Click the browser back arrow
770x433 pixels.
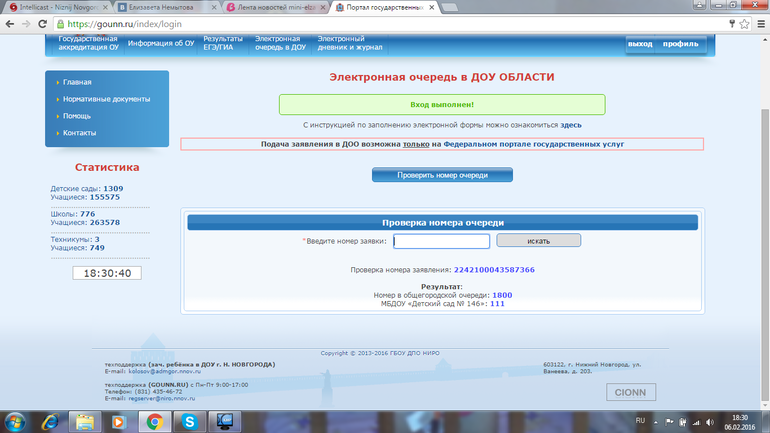point(10,22)
